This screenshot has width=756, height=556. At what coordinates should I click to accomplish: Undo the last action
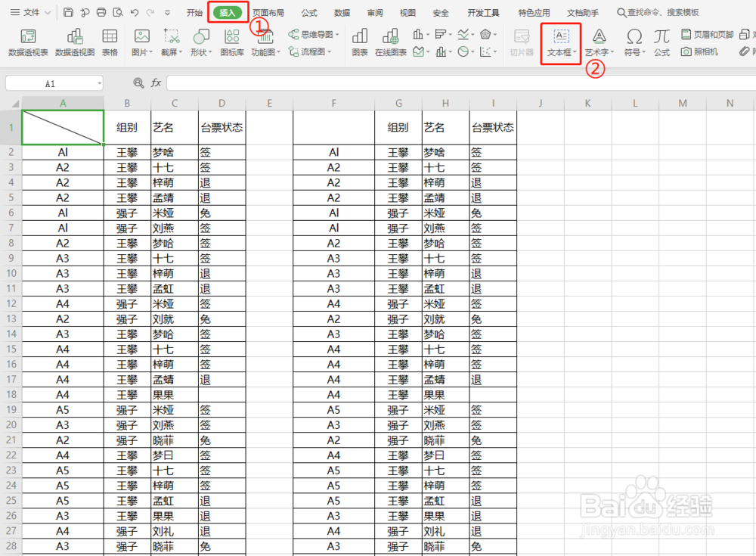point(135,13)
